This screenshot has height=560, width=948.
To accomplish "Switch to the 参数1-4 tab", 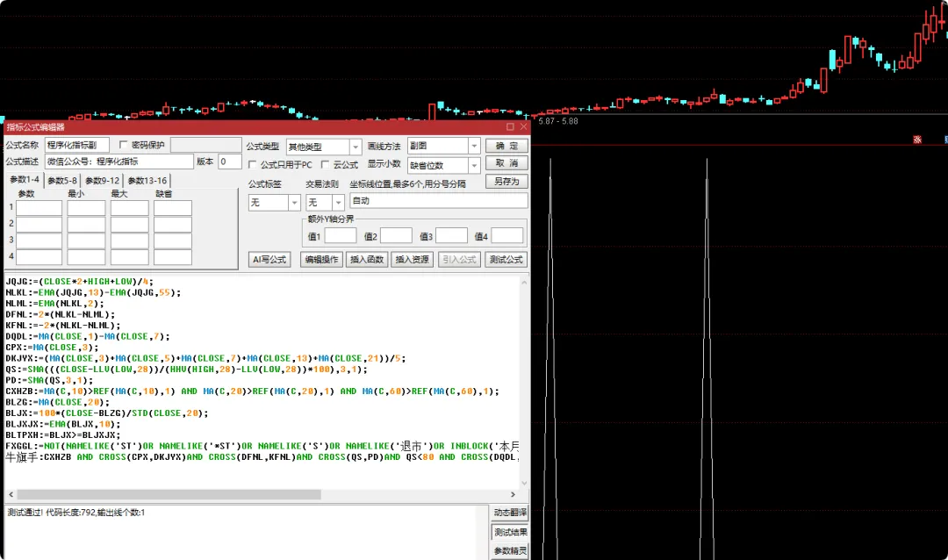I will point(25,180).
